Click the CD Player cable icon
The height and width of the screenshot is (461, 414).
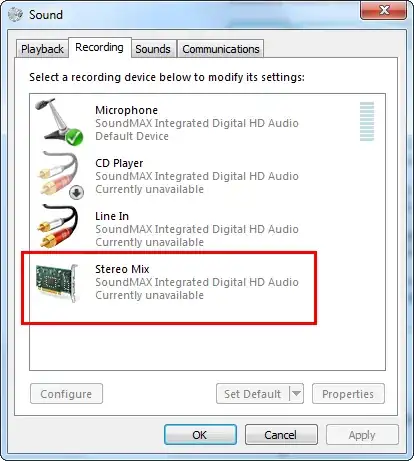(59, 175)
